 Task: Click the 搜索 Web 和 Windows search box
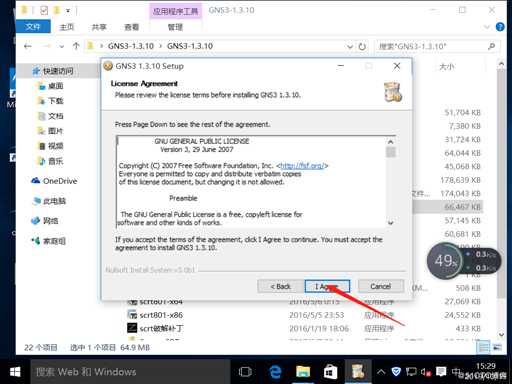(x=130, y=372)
